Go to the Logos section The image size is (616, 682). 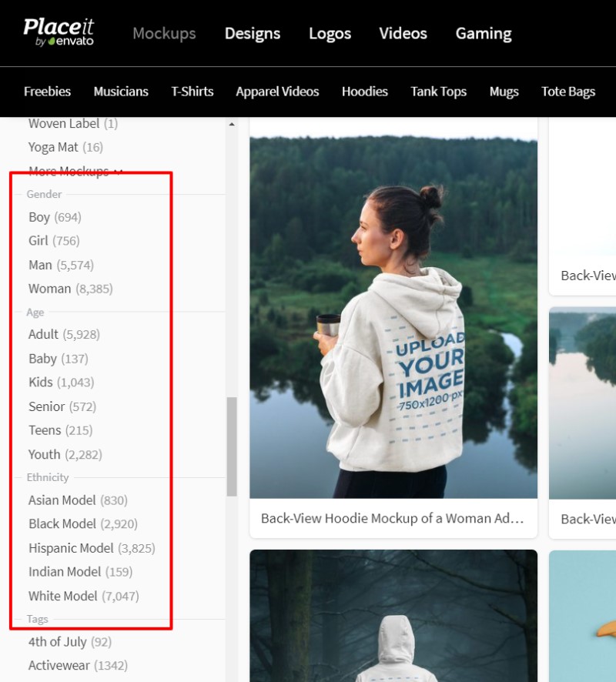tap(330, 34)
